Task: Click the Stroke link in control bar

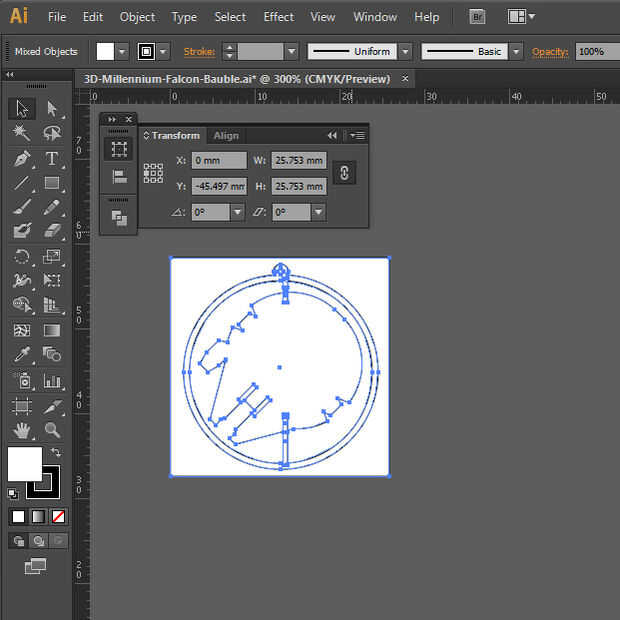Action: click(199, 51)
